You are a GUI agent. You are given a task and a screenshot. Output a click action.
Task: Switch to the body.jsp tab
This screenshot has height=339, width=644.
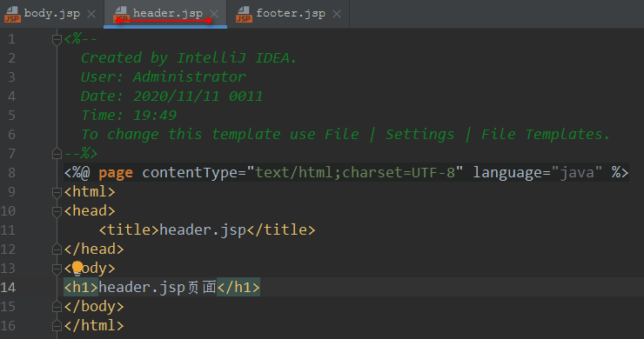(51, 14)
